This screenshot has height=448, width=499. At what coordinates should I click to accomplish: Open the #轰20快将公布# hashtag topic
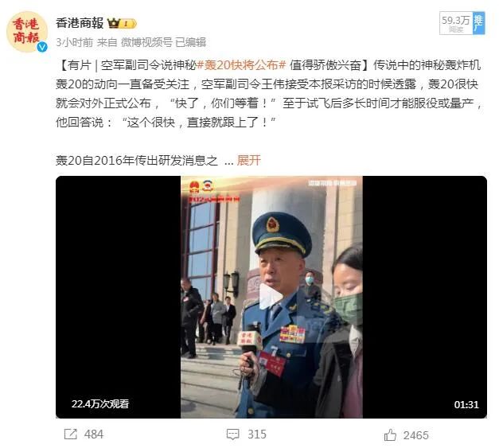point(241,65)
